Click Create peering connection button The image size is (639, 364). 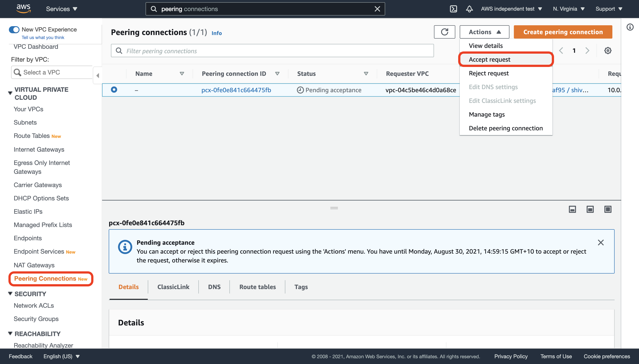pos(563,32)
